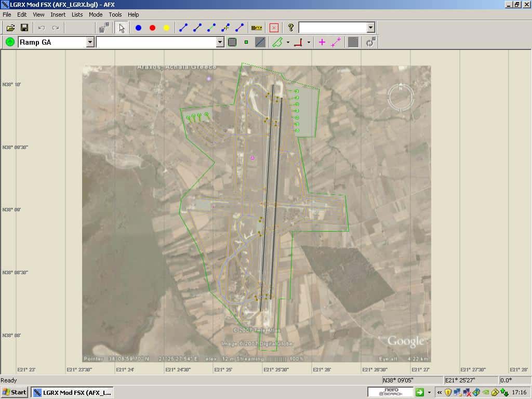Screen dimensions: 532x399
Task: Click the Help question mark button
Action: (291, 28)
